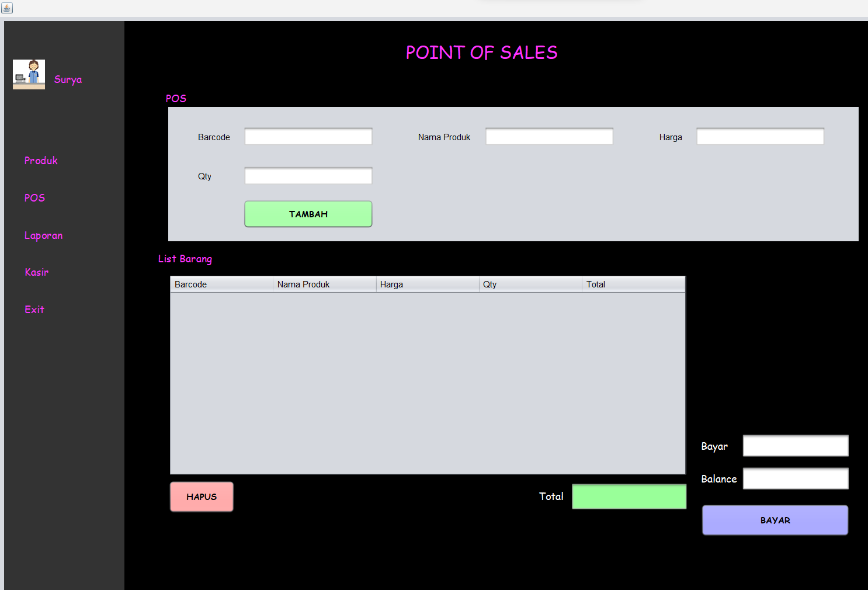The height and width of the screenshot is (590, 868).
Task: Go to the Kasir page
Action: pos(36,272)
